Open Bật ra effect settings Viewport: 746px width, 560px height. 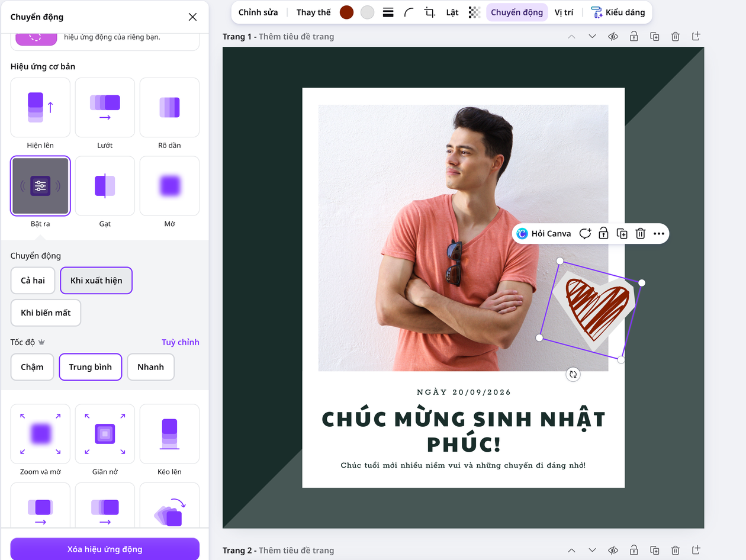click(40, 186)
